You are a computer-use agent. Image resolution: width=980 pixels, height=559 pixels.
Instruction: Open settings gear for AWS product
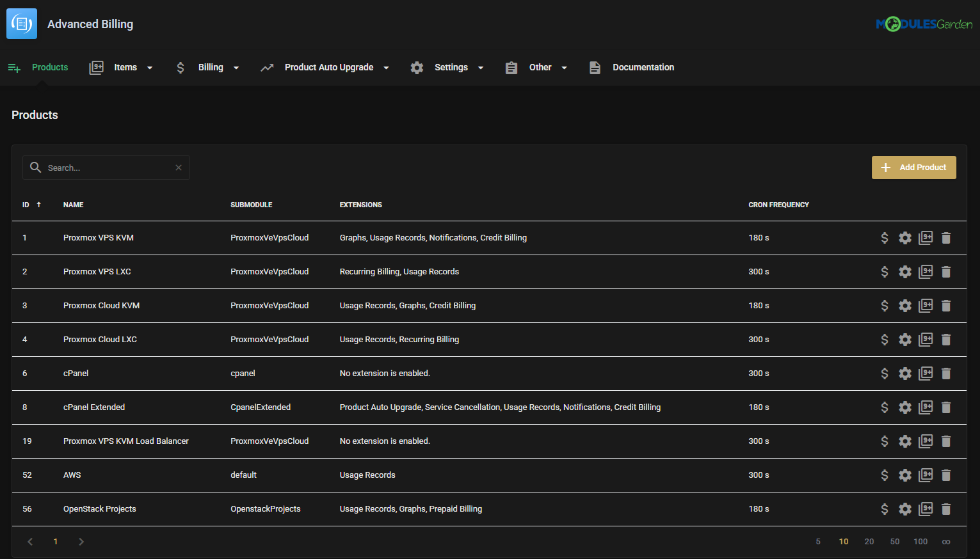tap(905, 475)
